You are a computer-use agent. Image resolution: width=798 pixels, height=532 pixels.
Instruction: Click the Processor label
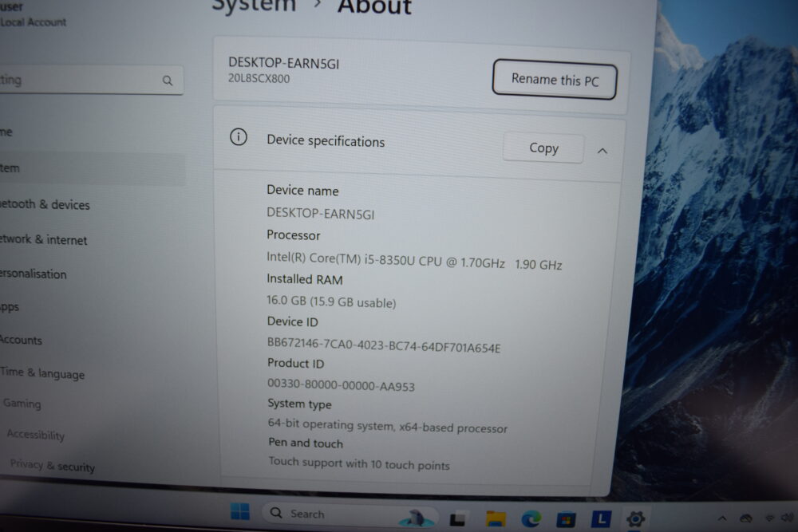[x=294, y=235]
